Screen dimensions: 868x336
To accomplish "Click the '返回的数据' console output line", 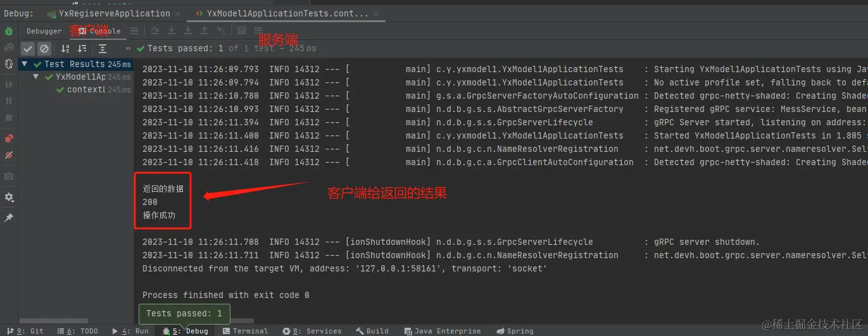I will click(163, 189).
